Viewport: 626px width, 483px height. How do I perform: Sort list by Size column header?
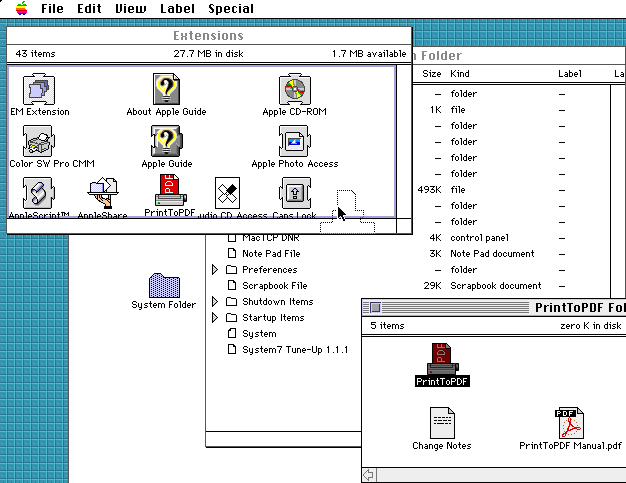432,73
